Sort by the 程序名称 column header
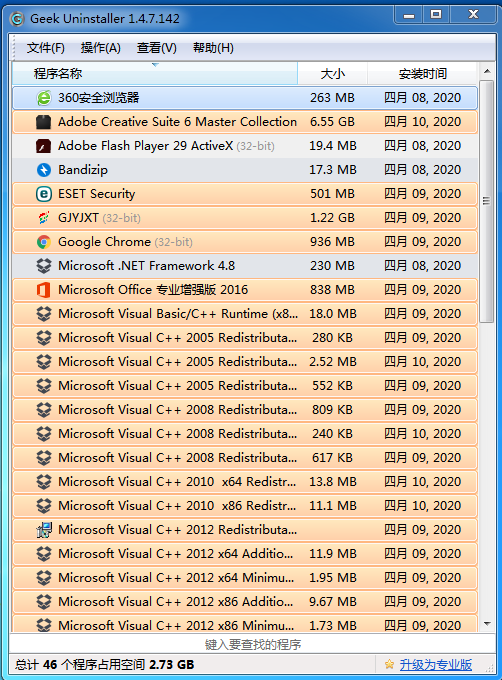502x680 pixels. click(155, 74)
